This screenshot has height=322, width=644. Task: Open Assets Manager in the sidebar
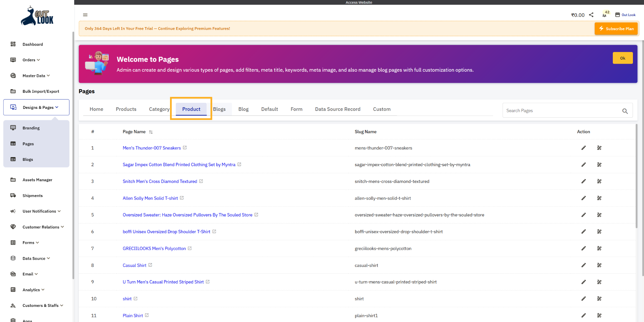click(x=37, y=180)
